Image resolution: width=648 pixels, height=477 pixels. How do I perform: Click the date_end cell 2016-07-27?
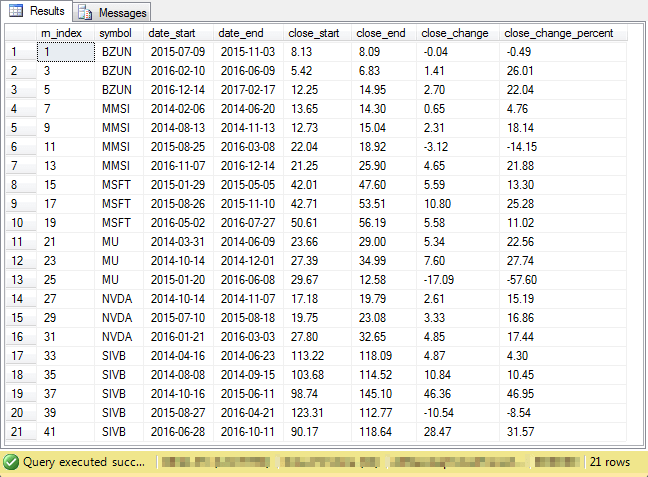coord(248,223)
